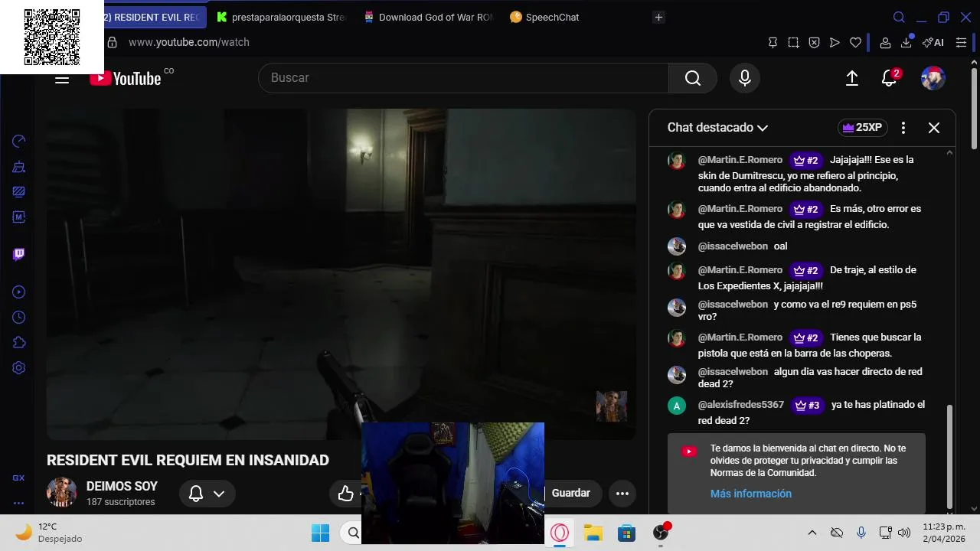
Task: Expand the Chat destacado dropdown
Action: (717, 128)
